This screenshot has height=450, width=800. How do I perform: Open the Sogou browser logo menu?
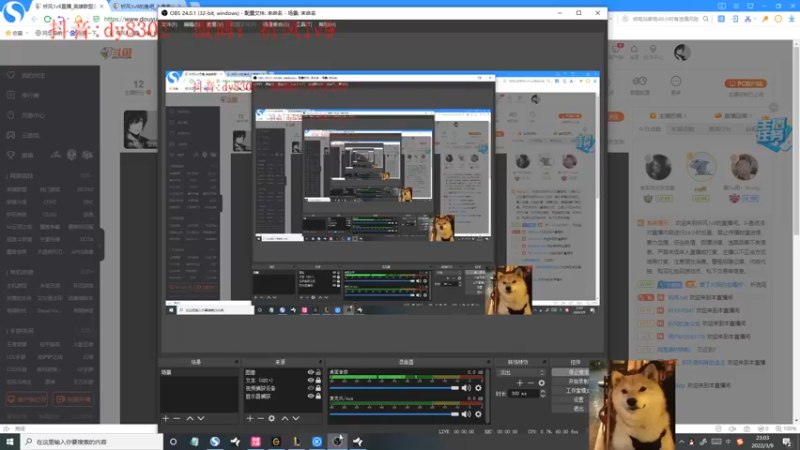13,13
